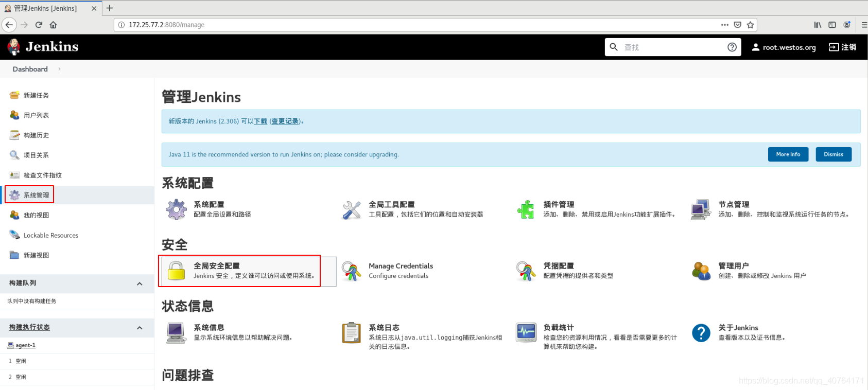Bookmark this page with star icon
The width and height of the screenshot is (868, 390).
coord(750,25)
